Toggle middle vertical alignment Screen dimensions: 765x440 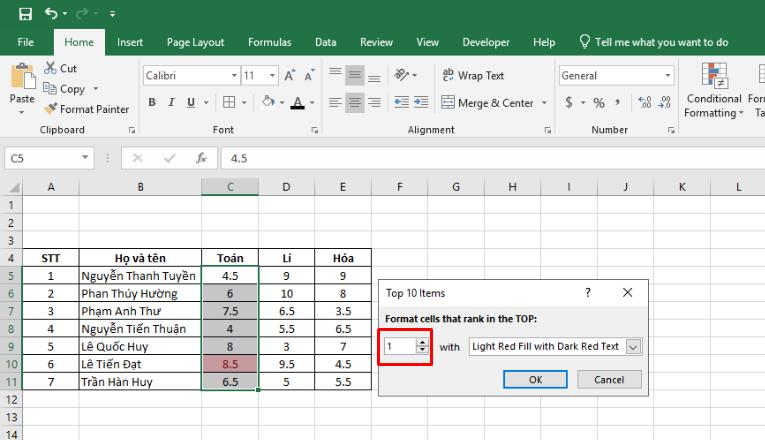[355, 76]
